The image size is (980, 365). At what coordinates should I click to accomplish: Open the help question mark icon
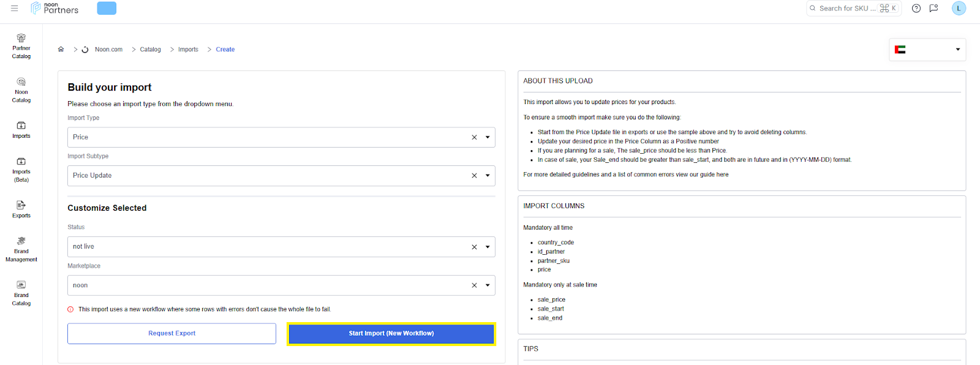[916, 8]
